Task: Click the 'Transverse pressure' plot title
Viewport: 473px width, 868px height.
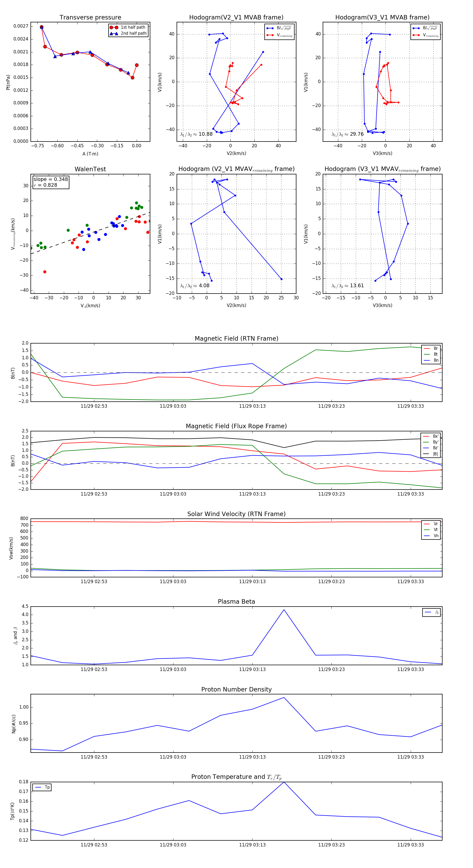Action: coord(90,18)
